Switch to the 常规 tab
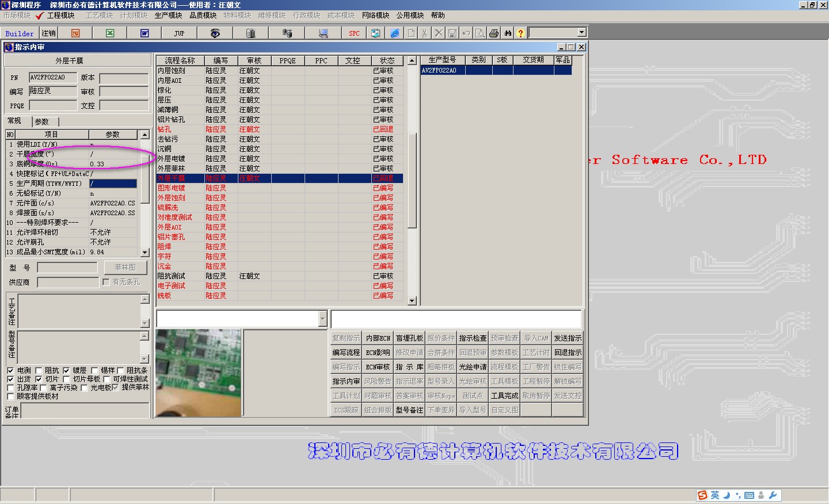Viewport: 829px width, 504px height. (14, 121)
